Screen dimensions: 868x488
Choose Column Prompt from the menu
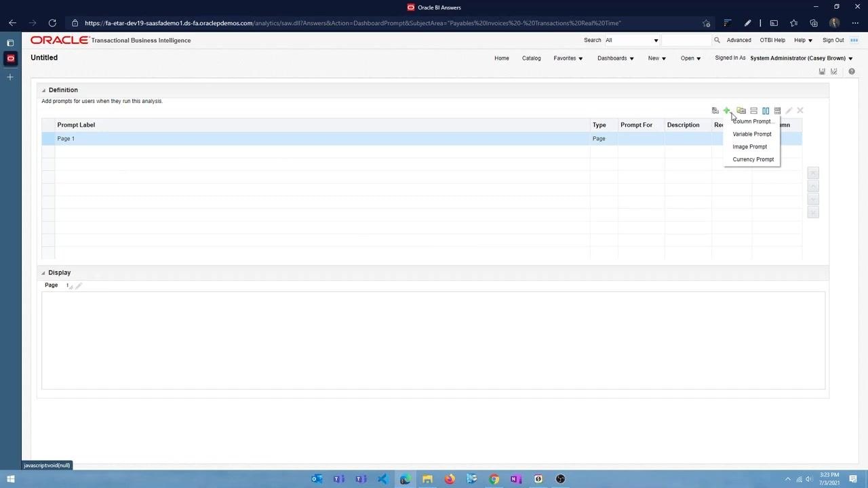753,121
